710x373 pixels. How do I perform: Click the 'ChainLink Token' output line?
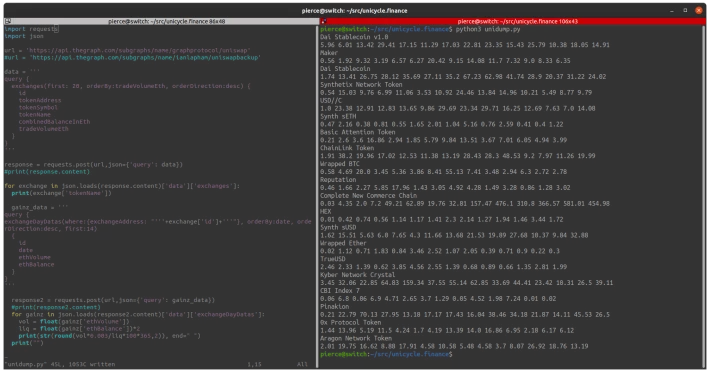[347, 148]
